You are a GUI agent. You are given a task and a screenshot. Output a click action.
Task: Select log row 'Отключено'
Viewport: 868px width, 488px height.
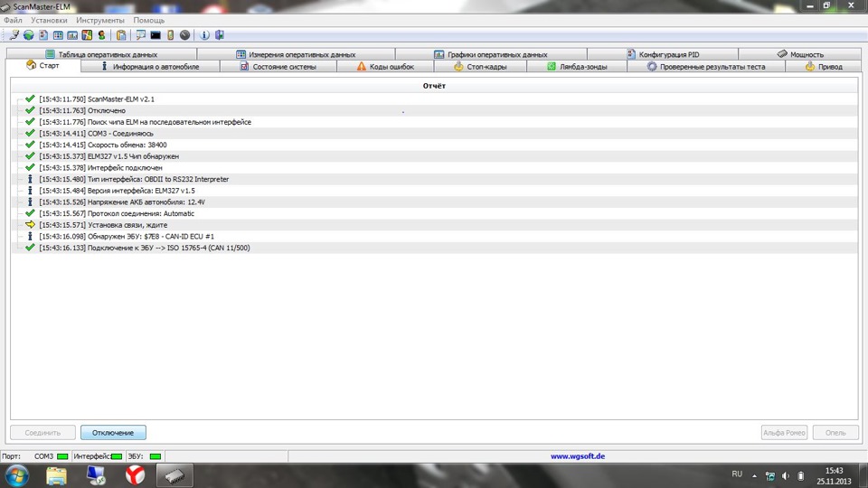coord(434,110)
